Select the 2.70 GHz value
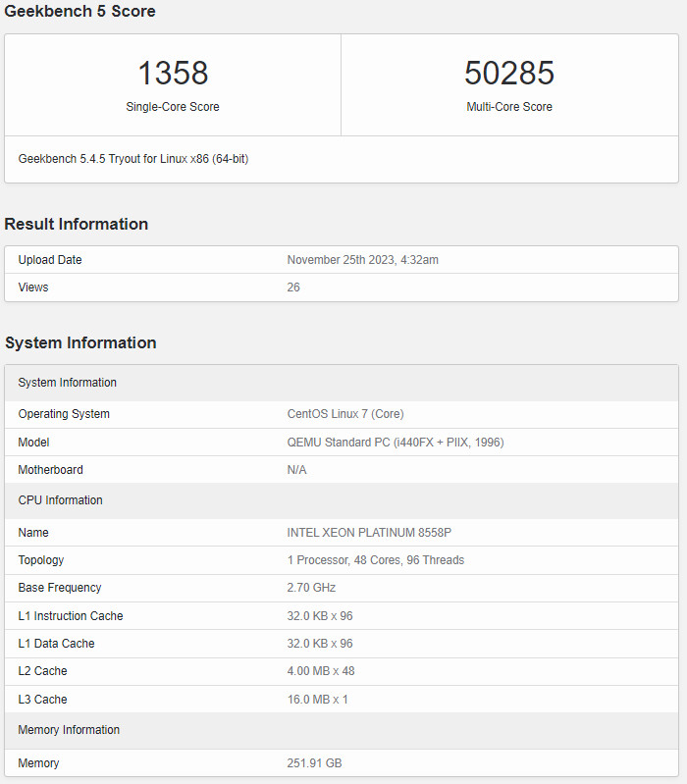Viewport: 687px width, 784px height. coord(311,588)
